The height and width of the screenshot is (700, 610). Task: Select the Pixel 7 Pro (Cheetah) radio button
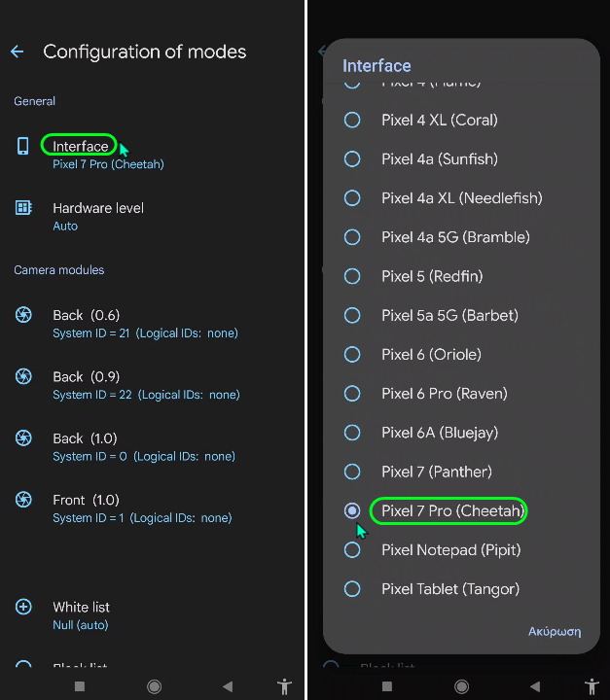(x=352, y=510)
